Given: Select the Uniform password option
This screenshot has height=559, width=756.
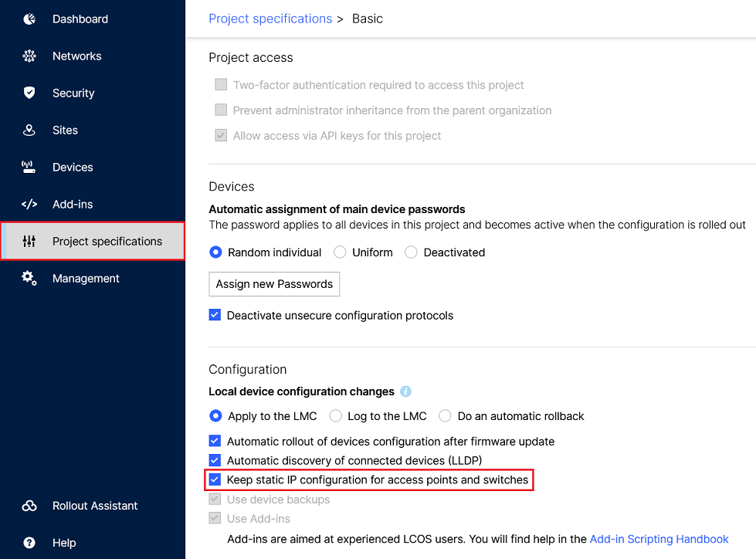Looking at the screenshot, I should [340, 252].
